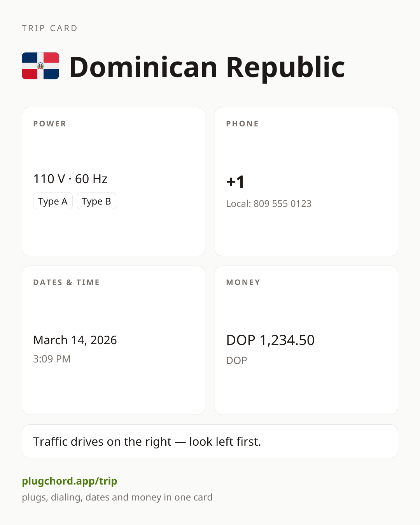Viewport: 420px width, 525px height.
Task: Select the Local: 809 555 0123 number
Action: pyautogui.click(x=269, y=204)
